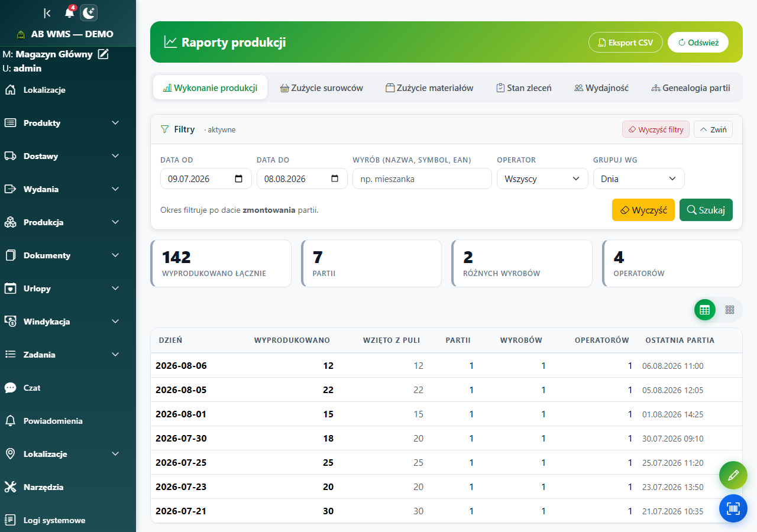Switch to the Zużycie surowców tab
The width and height of the screenshot is (757, 532).
322,87
